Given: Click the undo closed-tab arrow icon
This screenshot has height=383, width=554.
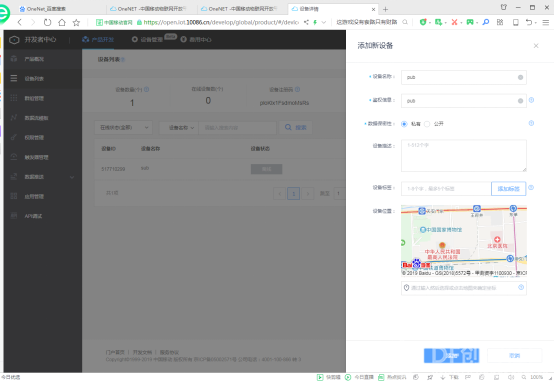Looking at the screenshot, I should coord(529,22).
